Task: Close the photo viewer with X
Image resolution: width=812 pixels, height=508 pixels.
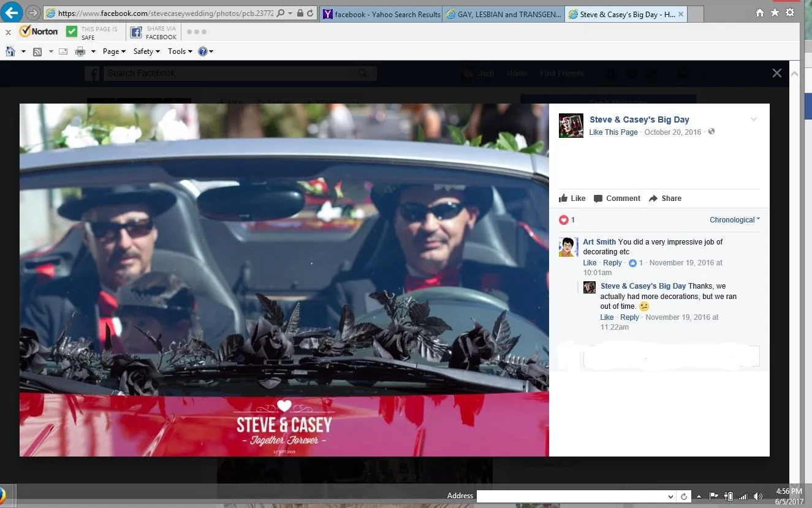Action: pyautogui.click(x=777, y=73)
